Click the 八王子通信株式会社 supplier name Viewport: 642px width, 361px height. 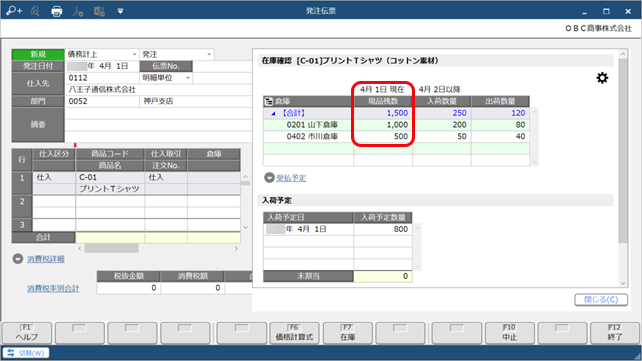[102, 90]
